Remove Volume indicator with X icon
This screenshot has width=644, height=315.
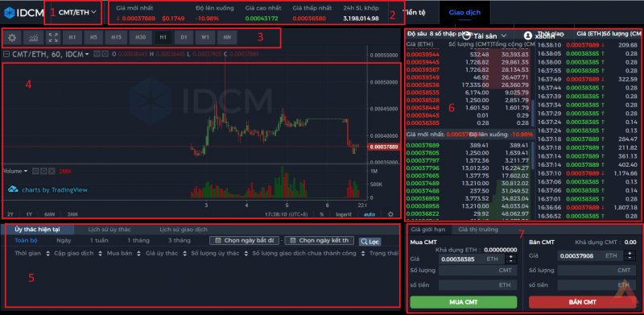pos(52,171)
